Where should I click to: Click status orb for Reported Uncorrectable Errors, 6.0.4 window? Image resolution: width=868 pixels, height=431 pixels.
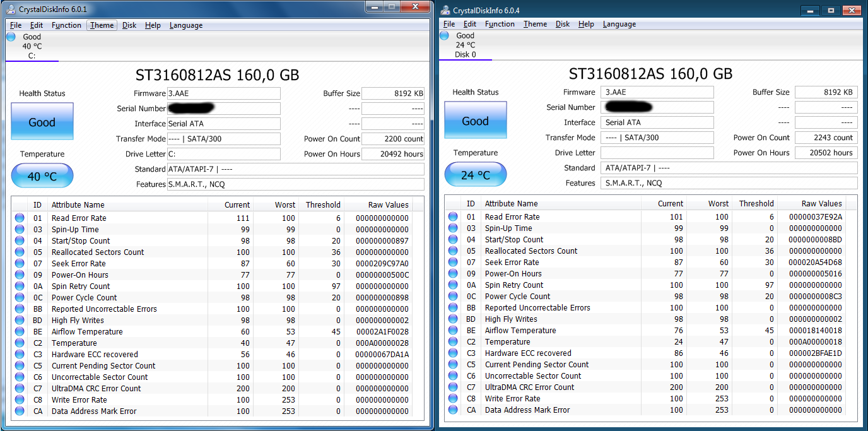(453, 307)
